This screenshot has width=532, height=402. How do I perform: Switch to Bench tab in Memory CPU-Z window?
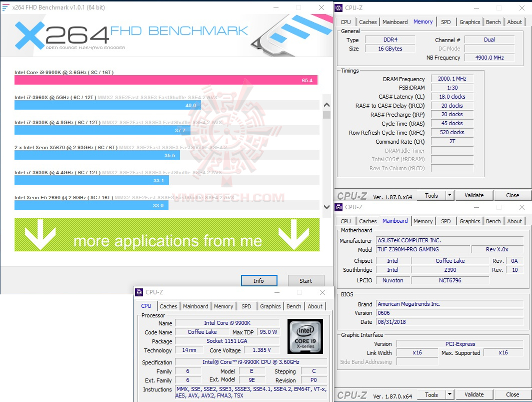(493, 22)
